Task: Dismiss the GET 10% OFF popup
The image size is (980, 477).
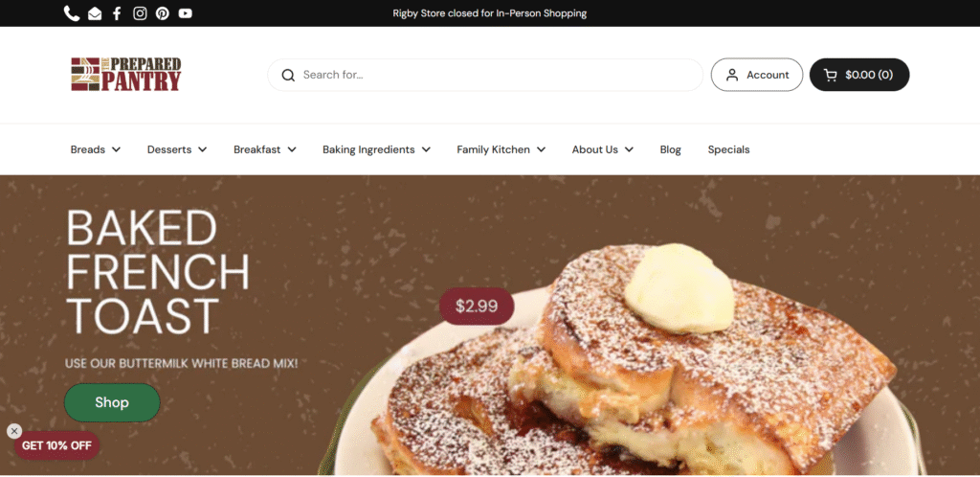Action: 14,431
